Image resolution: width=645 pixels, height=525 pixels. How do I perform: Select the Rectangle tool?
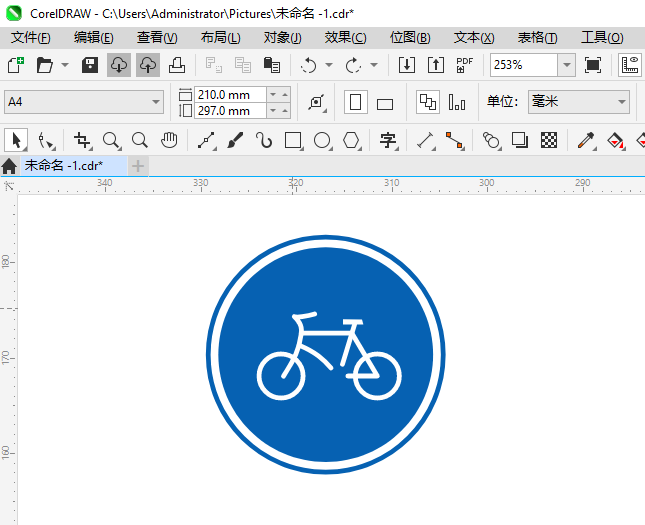293,141
